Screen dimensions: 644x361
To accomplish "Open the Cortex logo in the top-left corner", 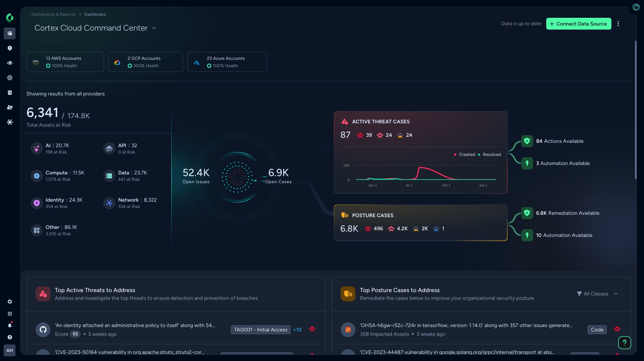I will coord(9,17).
